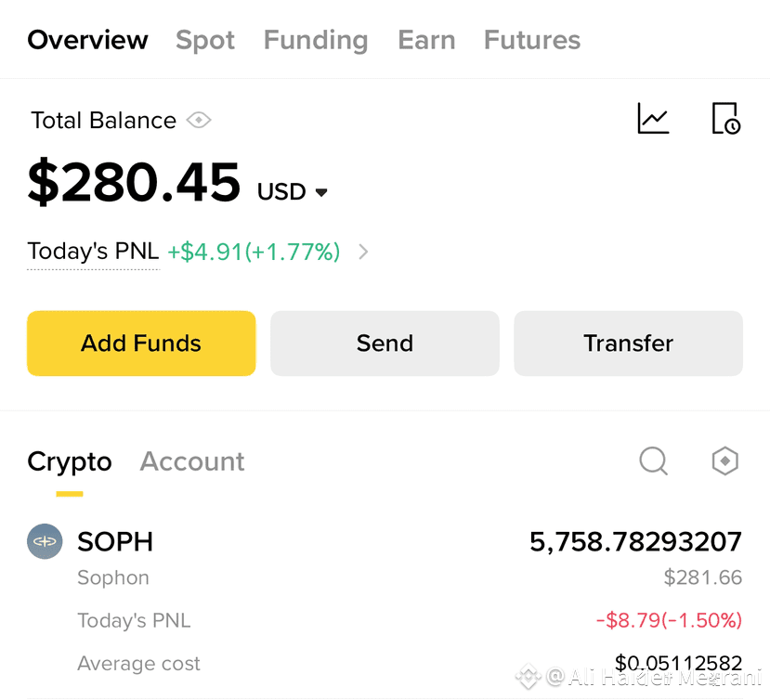Expand Today's PNL details chevron

click(363, 252)
